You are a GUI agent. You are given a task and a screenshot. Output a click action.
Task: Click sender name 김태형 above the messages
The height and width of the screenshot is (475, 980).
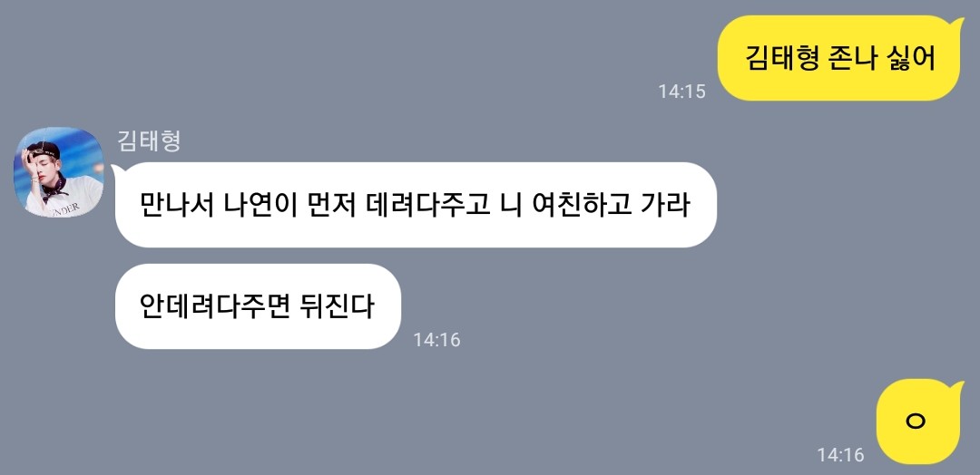coord(149,141)
